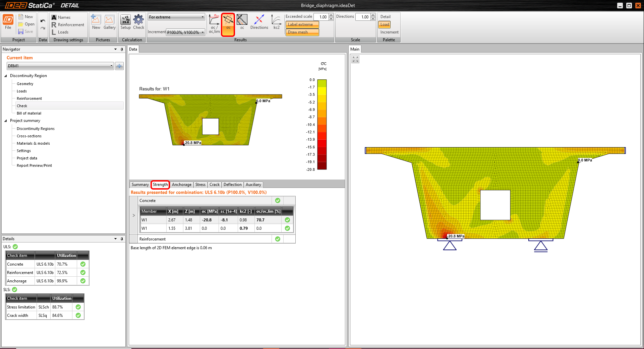Open the DRM1 current item dropdown
Viewport: 644px width, 349px height.
click(x=112, y=66)
